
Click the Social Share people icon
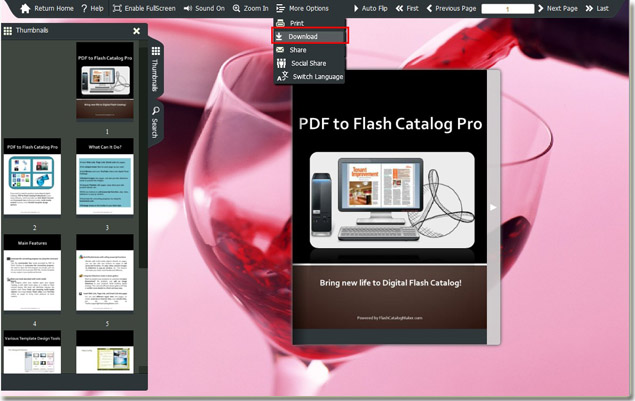coord(281,63)
